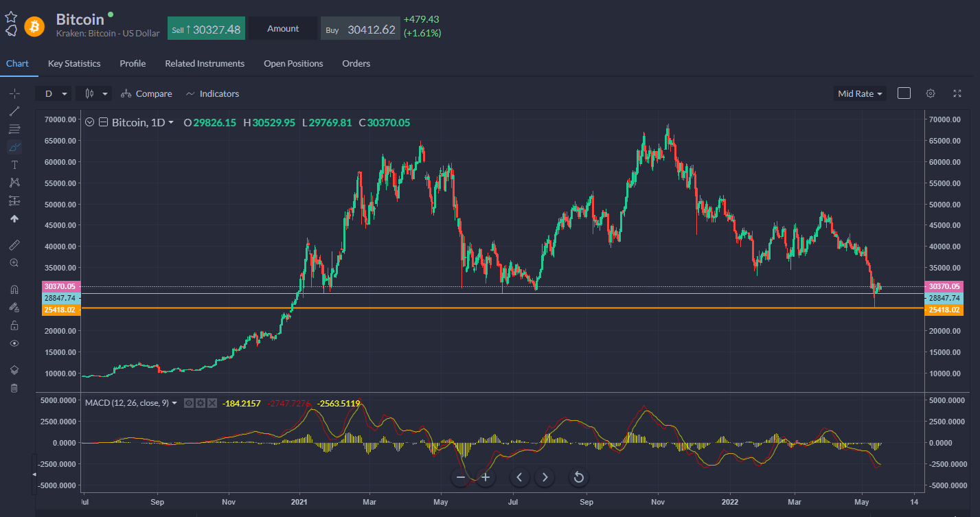Viewport: 980px width, 517px height.
Task: Click the layout rectangle icon
Action: click(904, 93)
